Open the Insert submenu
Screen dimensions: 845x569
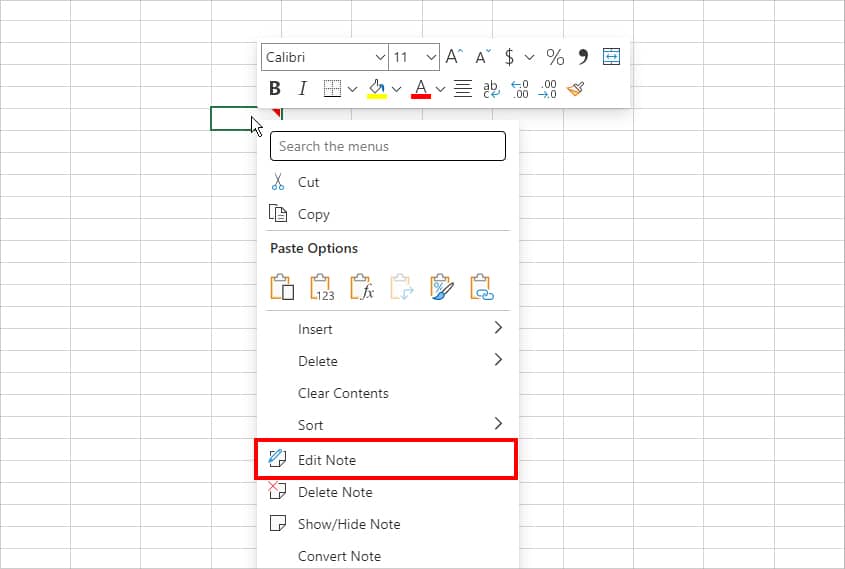click(388, 329)
